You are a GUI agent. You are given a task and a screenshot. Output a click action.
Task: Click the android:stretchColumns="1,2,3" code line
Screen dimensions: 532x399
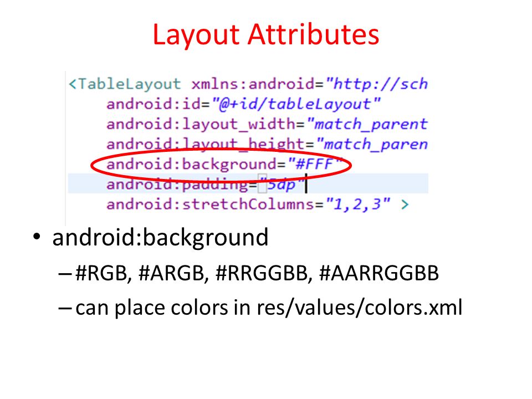(x=248, y=204)
